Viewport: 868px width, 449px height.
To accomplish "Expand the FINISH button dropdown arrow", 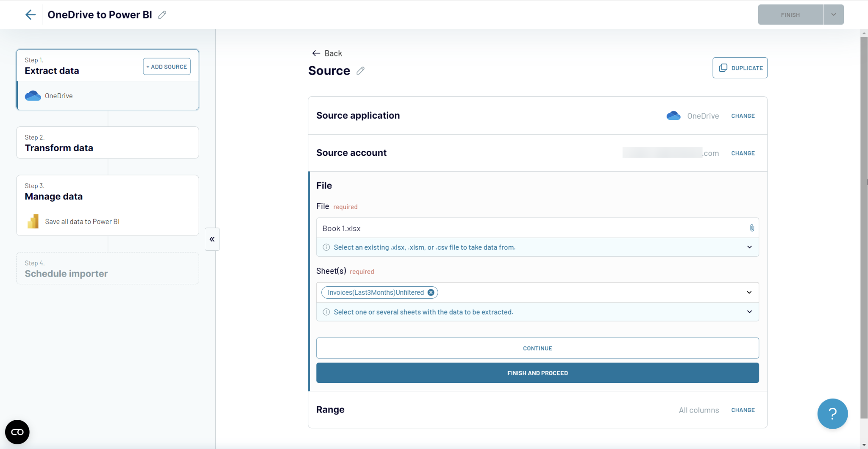I will (x=833, y=14).
